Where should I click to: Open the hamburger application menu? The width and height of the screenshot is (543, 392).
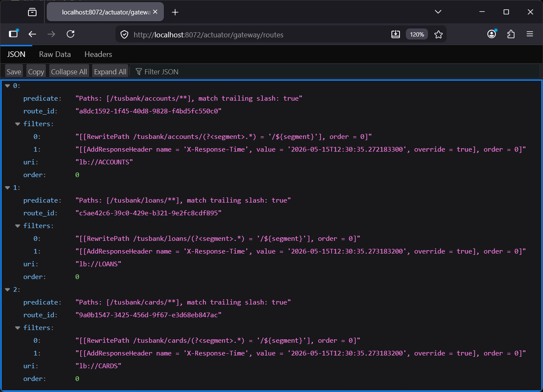click(530, 34)
